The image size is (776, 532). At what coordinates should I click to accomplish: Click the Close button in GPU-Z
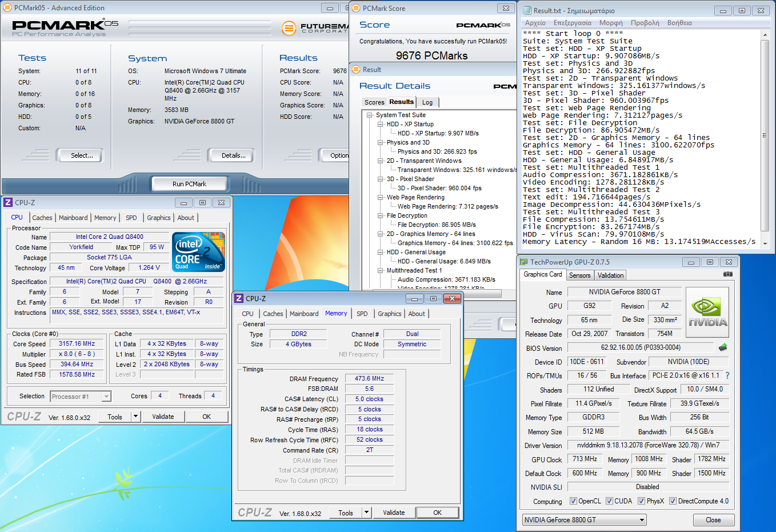[x=713, y=520]
